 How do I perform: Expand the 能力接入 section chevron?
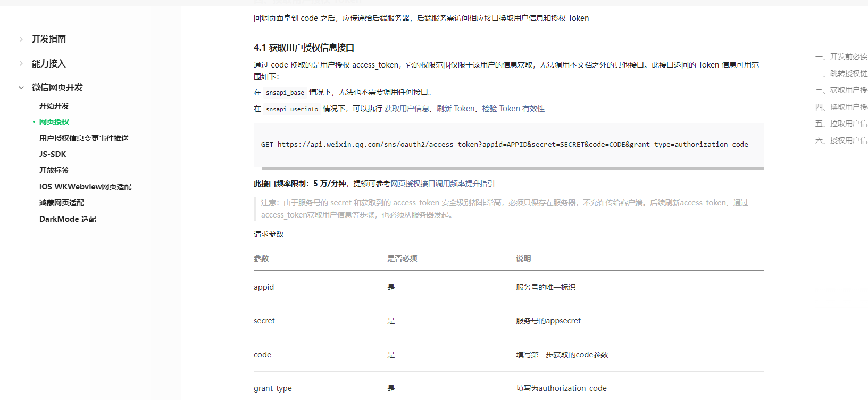pos(21,64)
